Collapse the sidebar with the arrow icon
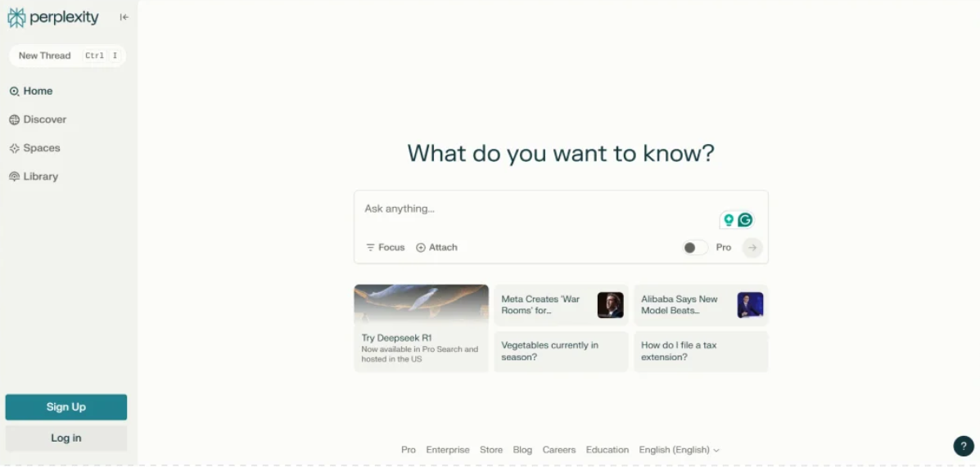This screenshot has height=467, width=980. pos(124,17)
